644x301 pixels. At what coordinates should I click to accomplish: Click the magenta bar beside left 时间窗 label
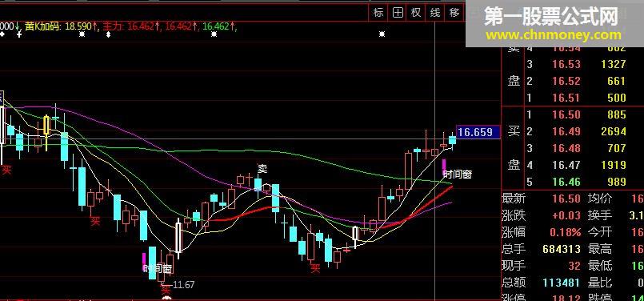click(x=144, y=262)
